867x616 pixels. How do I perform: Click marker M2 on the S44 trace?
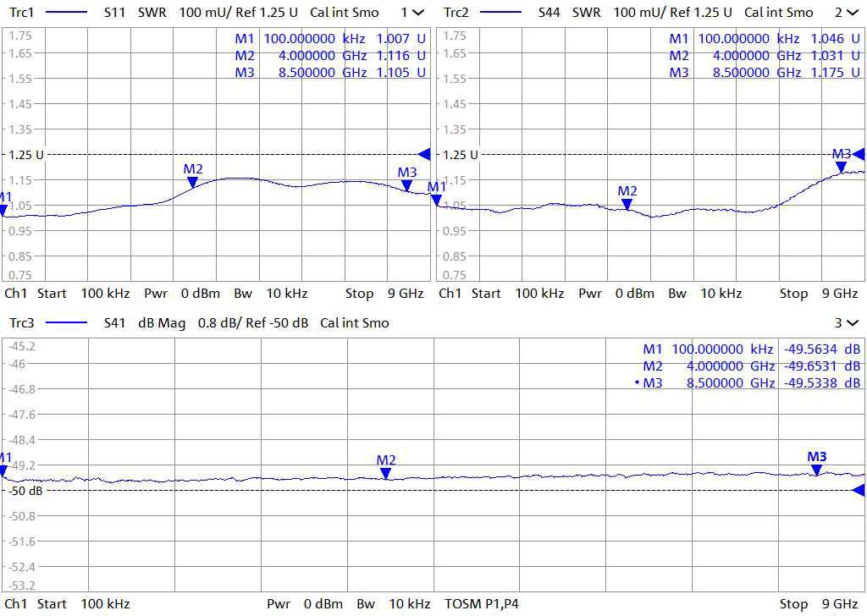627,202
